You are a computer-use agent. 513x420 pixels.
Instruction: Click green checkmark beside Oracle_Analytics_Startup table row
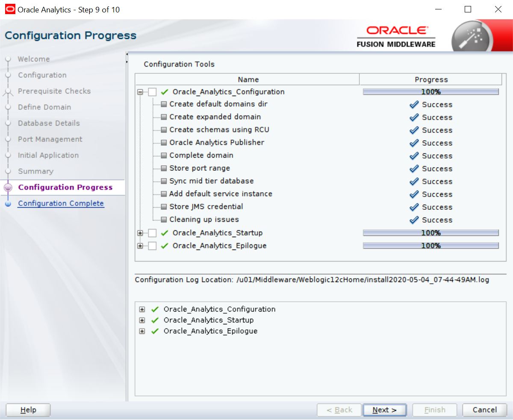coord(165,233)
